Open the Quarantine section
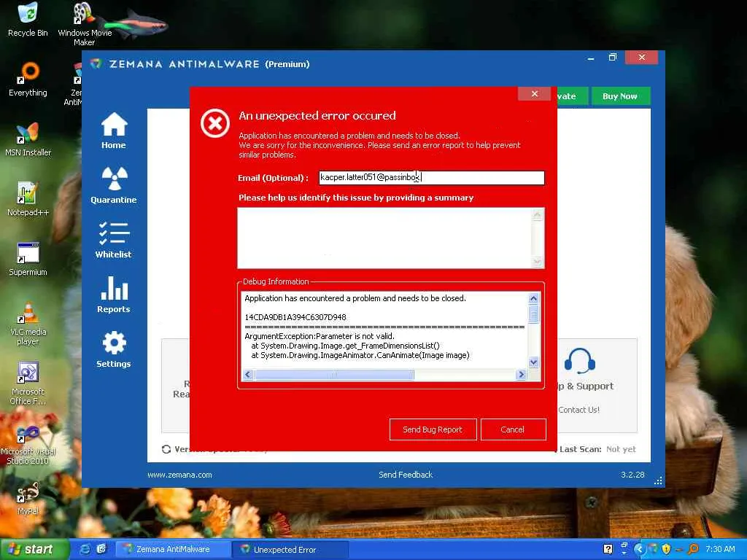747x560 pixels. point(114,185)
